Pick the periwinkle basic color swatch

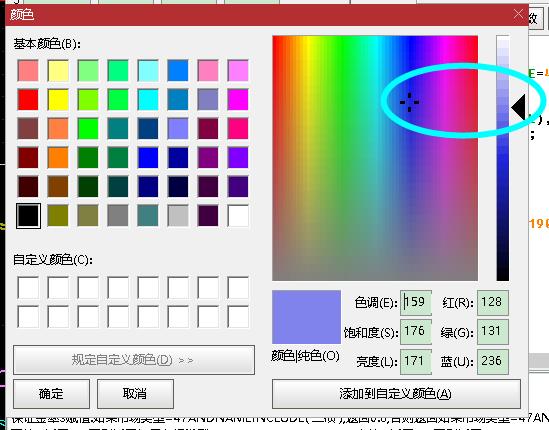[178, 129]
